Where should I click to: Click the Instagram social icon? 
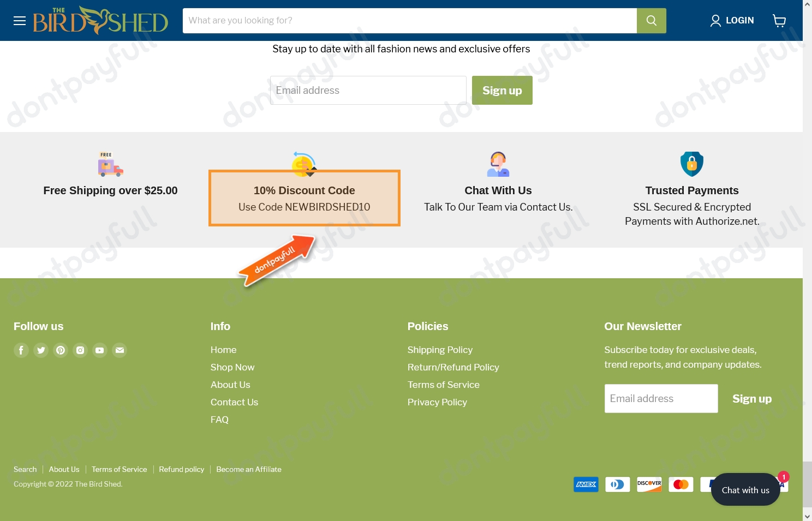coord(80,350)
